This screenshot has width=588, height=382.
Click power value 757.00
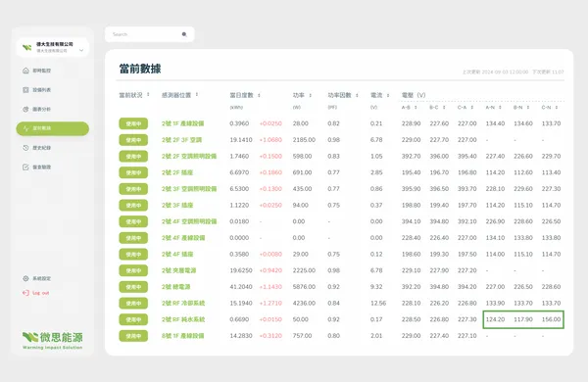coord(302,336)
